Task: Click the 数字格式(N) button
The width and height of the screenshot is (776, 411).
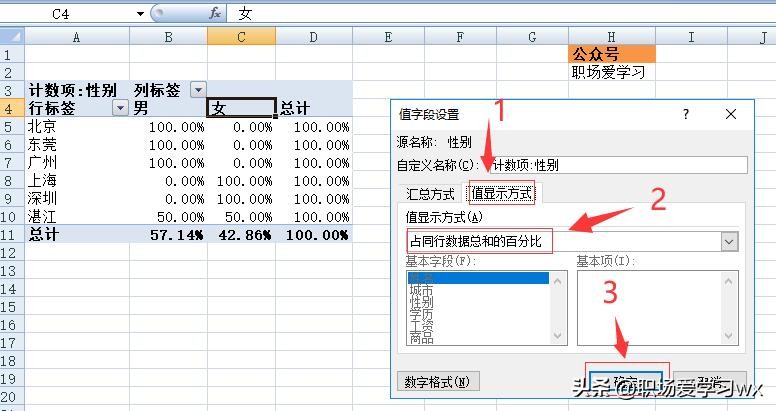Action: coord(437,381)
